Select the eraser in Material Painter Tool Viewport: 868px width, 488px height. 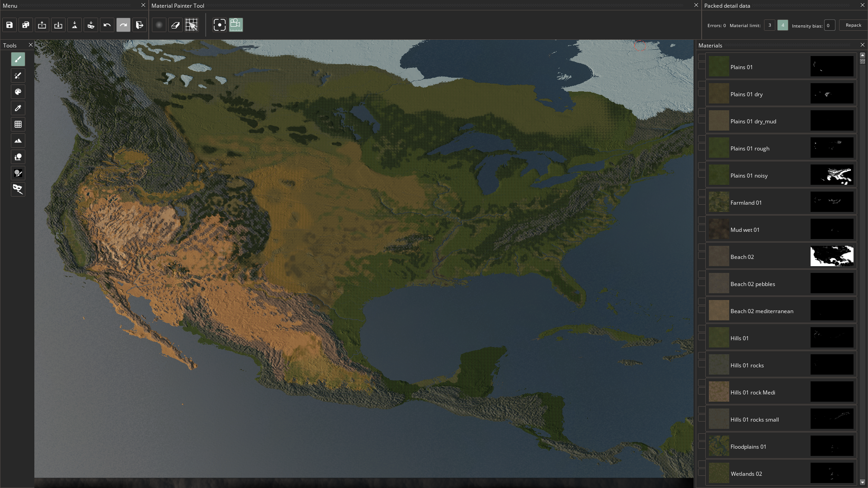tap(175, 25)
